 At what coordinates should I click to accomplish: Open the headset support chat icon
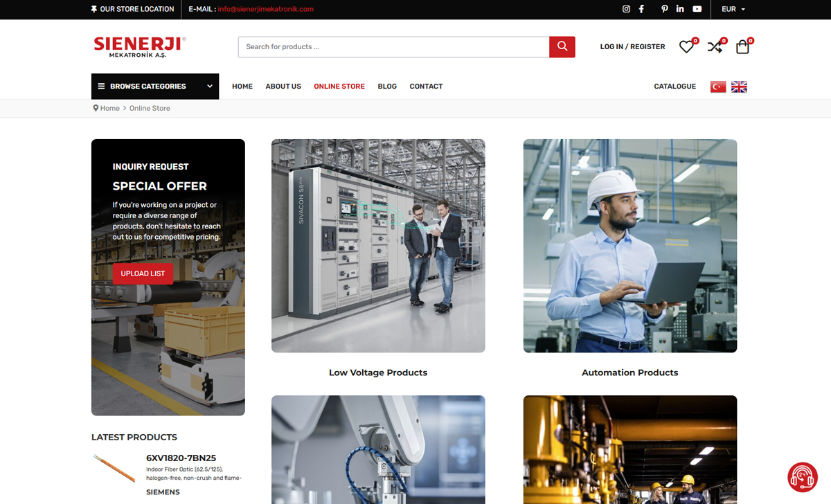pyautogui.click(x=803, y=477)
